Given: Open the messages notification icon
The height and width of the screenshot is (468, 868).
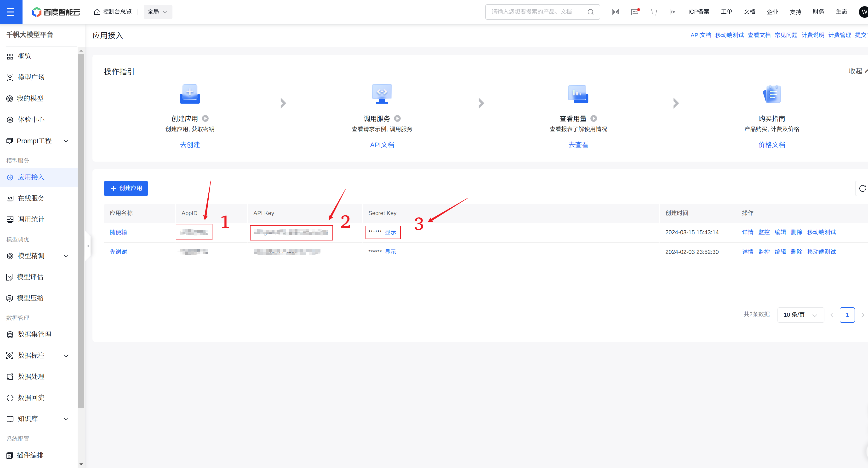Looking at the screenshot, I should coord(634,12).
